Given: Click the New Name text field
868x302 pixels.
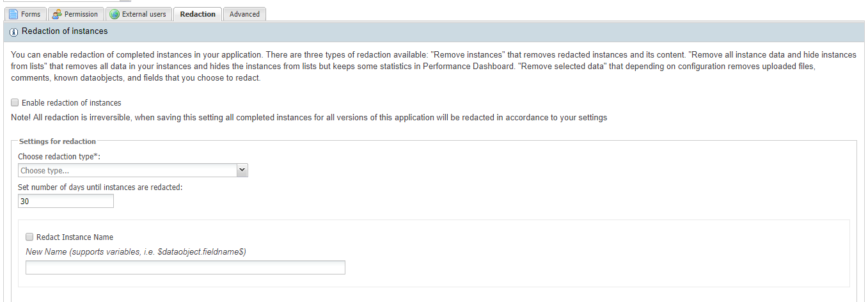Looking at the screenshot, I should click(x=185, y=267).
